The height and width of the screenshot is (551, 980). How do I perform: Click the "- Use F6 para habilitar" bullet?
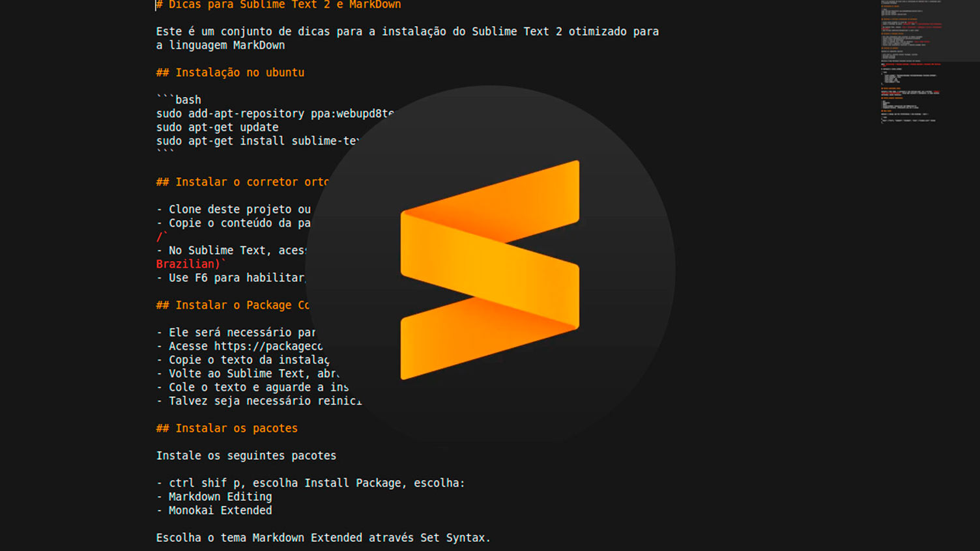point(231,277)
